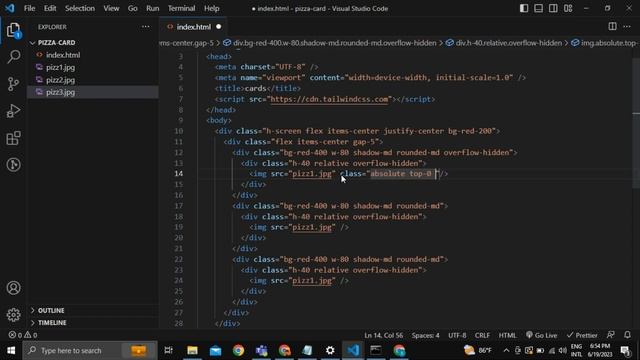Change encoding via UTF-8 indicator
This screenshot has width=640, height=360.
pyautogui.click(x=457, y=335)
